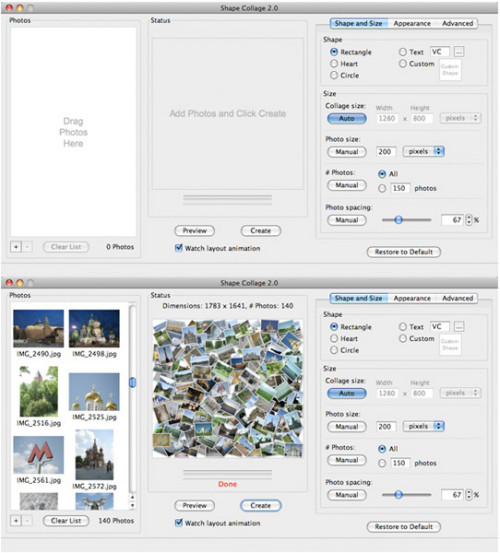This screenshot has width=500, height=553.
Task: Select Circle shape in top window
Action: pos(334,75)
